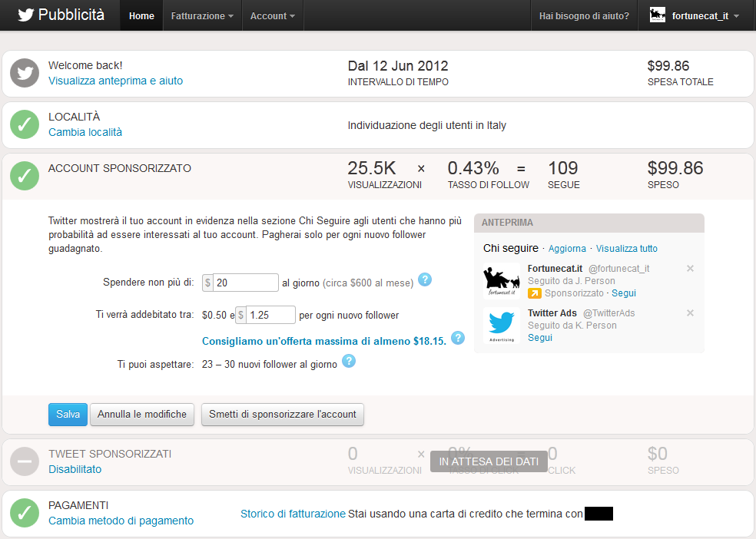Image resolution: width=756 pixels, height=539 pixels.
Task: Click '23 – 30 nuovi follower al giorno' text
Action: (x=270, y=364)
